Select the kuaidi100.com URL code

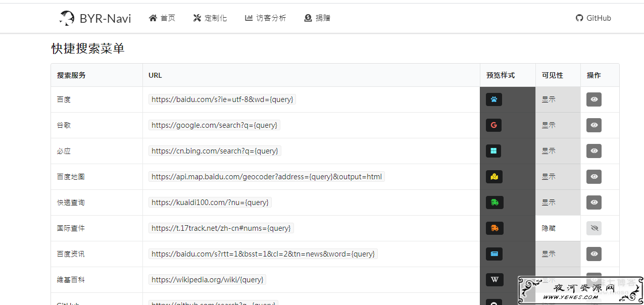(210, 202)
